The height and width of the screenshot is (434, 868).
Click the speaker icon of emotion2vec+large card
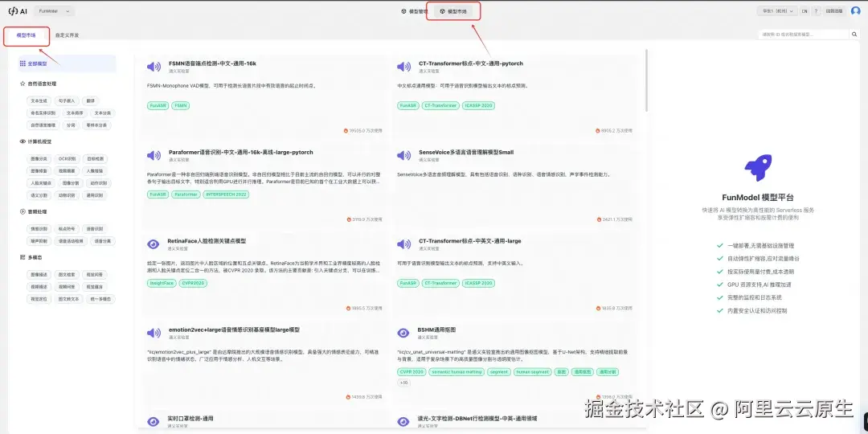154,333
